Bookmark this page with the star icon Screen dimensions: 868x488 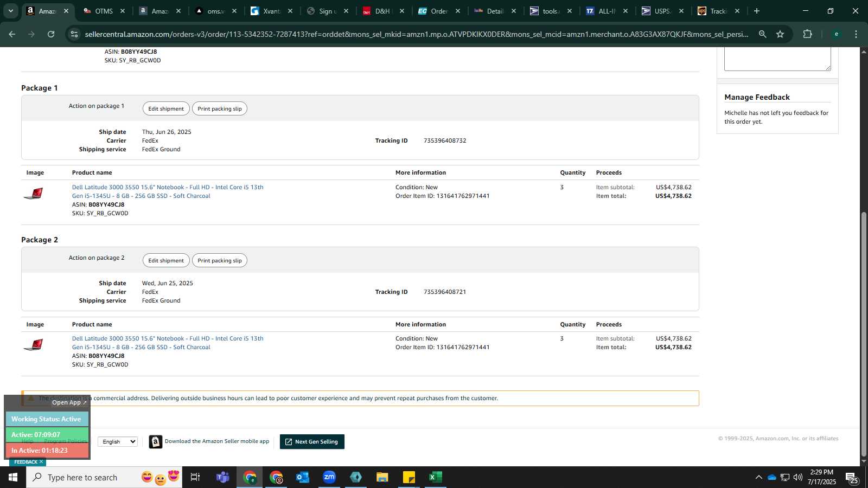click(x=780, y=34)
